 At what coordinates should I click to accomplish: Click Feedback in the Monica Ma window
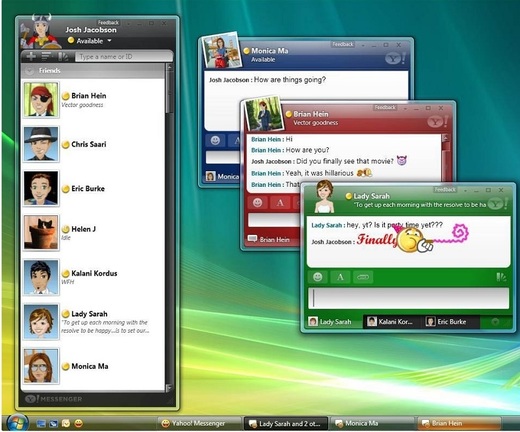[x=342, y=44]
